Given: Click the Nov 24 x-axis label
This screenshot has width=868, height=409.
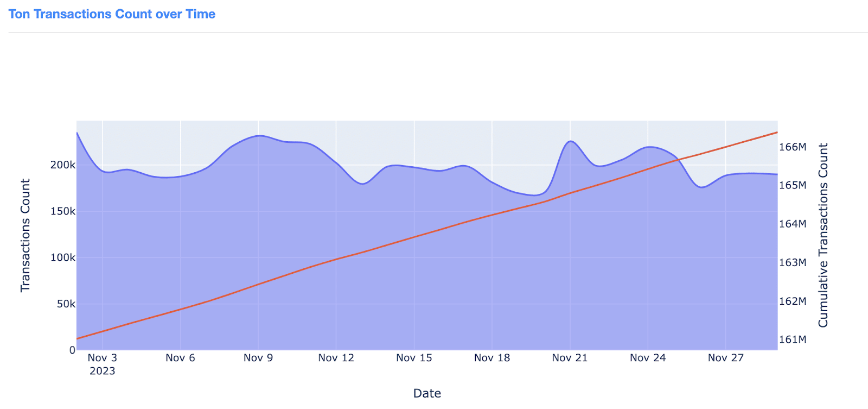Looking at the screenshot, I should point(648,358).
